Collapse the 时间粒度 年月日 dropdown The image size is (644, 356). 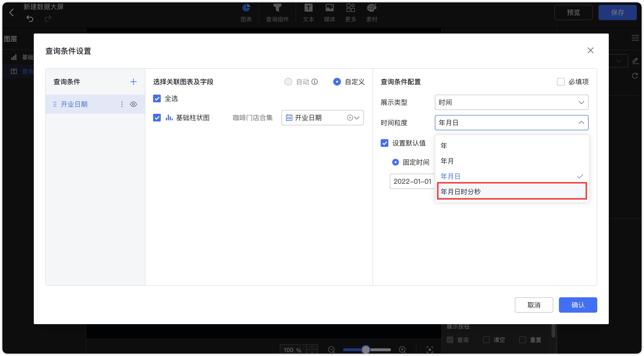click(x=511, y=123)
